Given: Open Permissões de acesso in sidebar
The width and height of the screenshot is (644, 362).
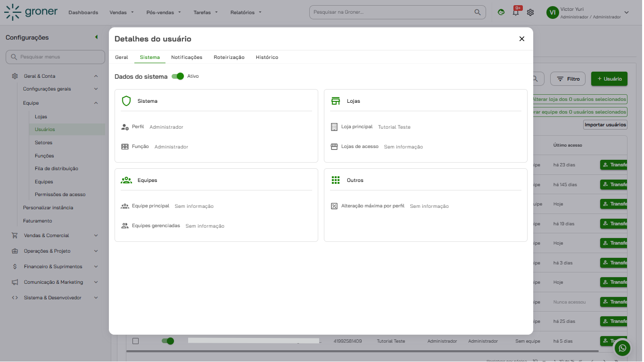Looking at the screenshot, I should point(60,194).
